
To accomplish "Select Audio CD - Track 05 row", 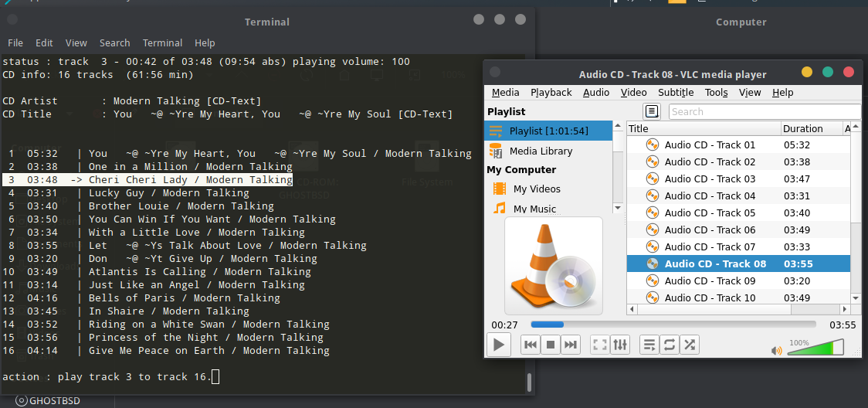I will point(738,213).
